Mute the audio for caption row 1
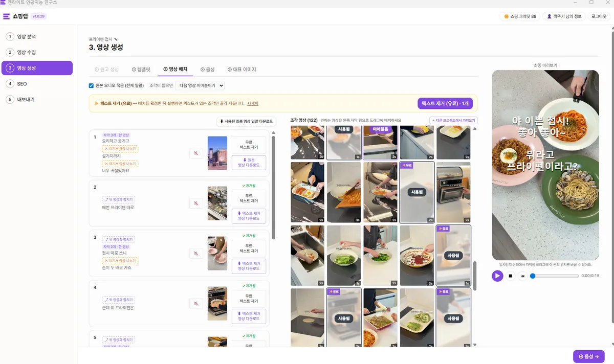 (196, 153)
